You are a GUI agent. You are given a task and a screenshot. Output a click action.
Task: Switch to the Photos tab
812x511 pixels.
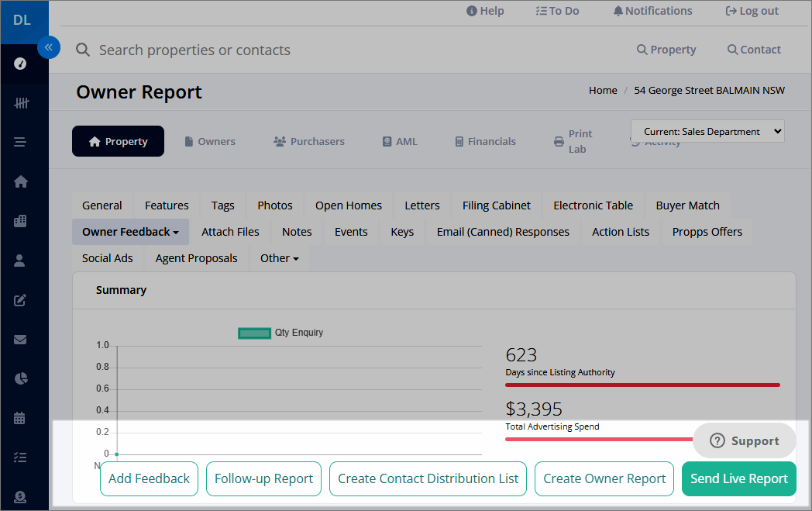pyautogui.click(x=274, y=205)
